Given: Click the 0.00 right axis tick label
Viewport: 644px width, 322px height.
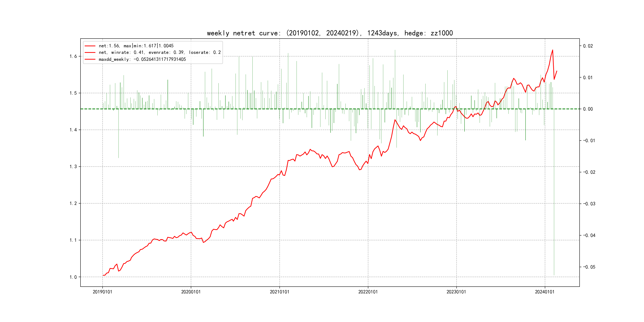Looking at the screenshot, I should pyautogui.click(x=588, y=109).
